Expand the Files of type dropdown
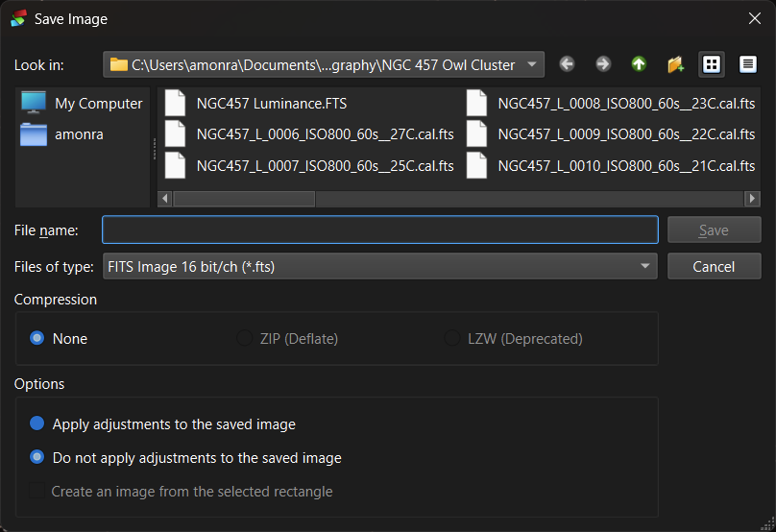Screen dimensions: 776x532 point(644,267)
